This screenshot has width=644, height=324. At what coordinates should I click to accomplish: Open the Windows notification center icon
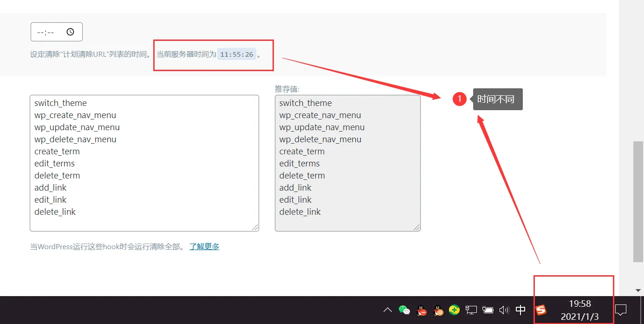coord(621,310)
